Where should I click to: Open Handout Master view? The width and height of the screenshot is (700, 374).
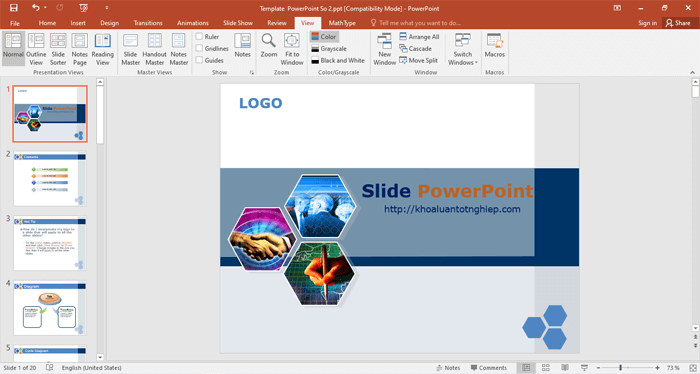point(154,49)
